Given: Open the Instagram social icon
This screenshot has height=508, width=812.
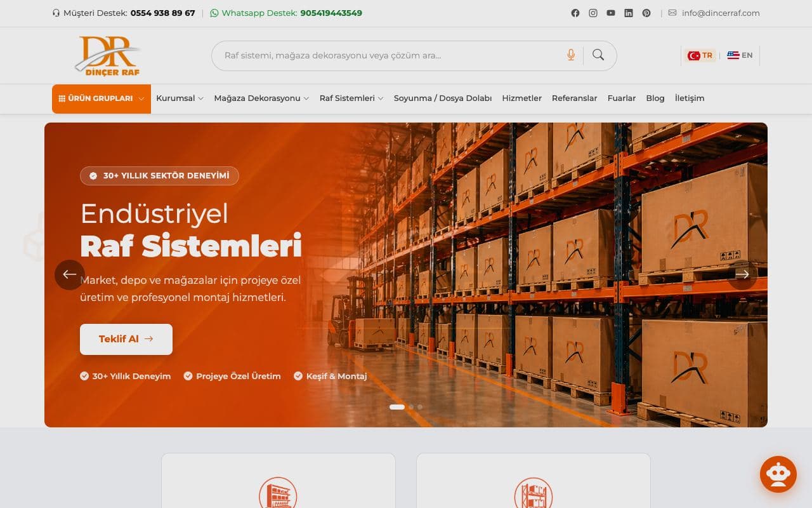Looking at the screenshot, I should 593,13.
